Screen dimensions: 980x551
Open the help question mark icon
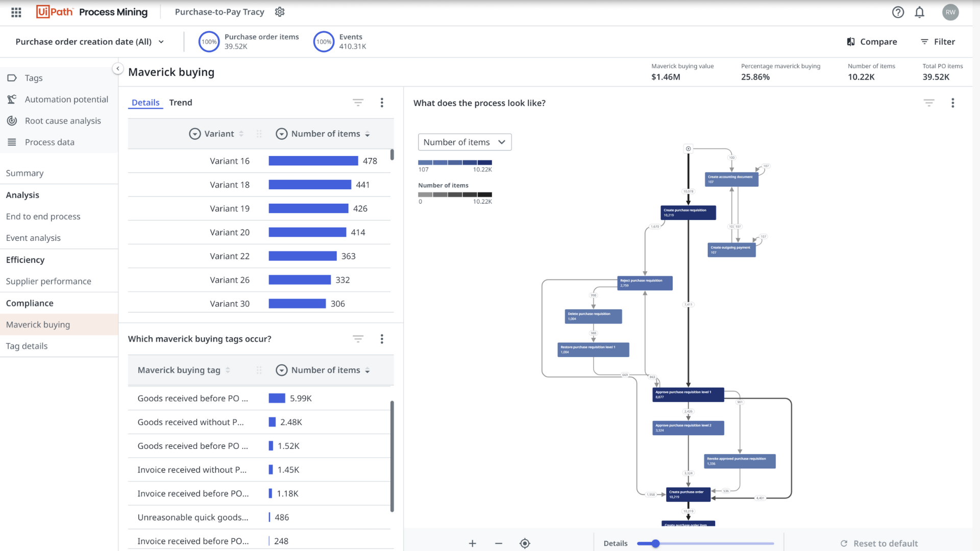[898, 12]
